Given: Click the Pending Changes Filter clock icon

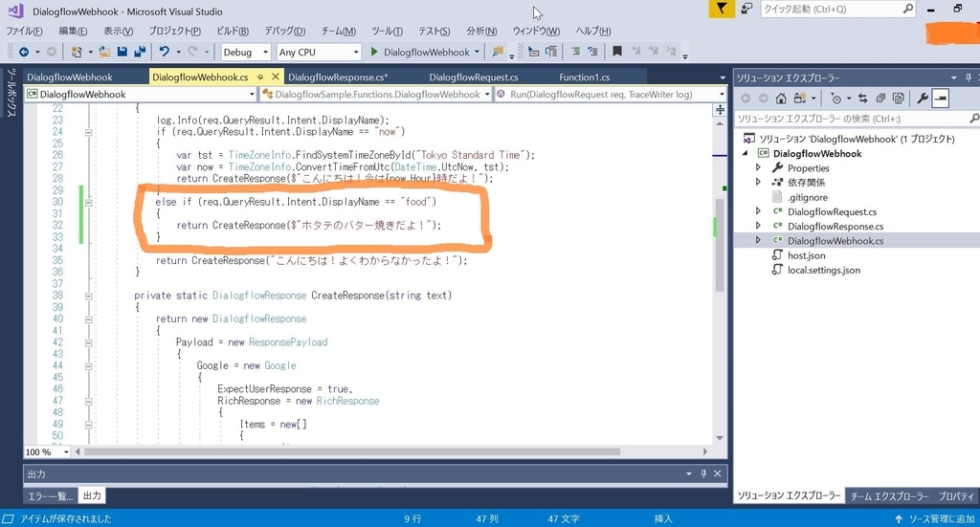Looking at the screenshot, I should [835, 98].
